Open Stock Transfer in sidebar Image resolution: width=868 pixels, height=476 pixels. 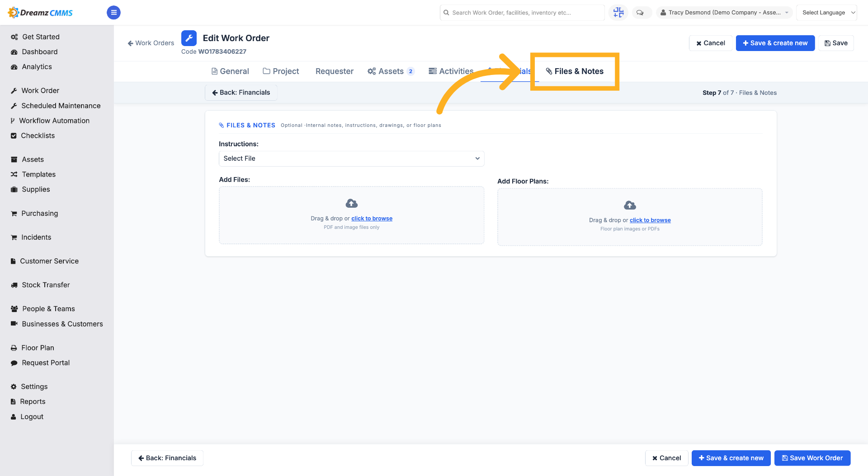[x=40, y=285]
